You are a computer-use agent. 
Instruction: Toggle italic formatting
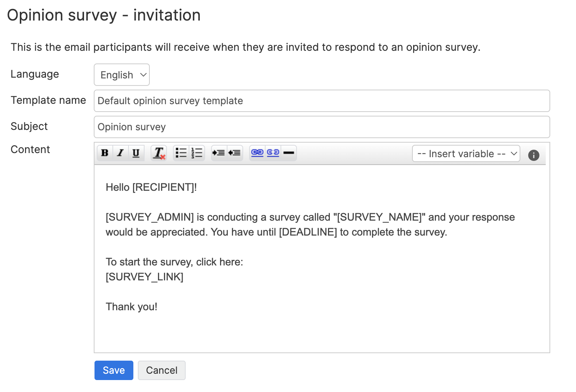click(120, 153)
